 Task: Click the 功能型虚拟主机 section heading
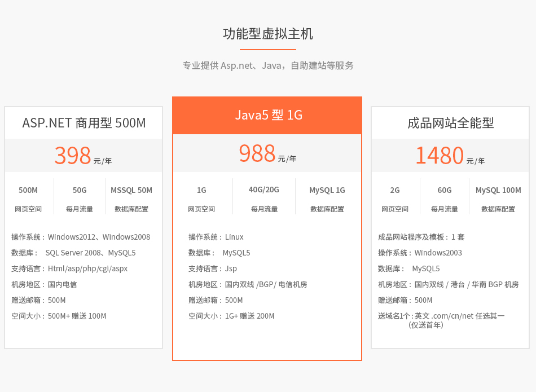click(x=267, y=34)
